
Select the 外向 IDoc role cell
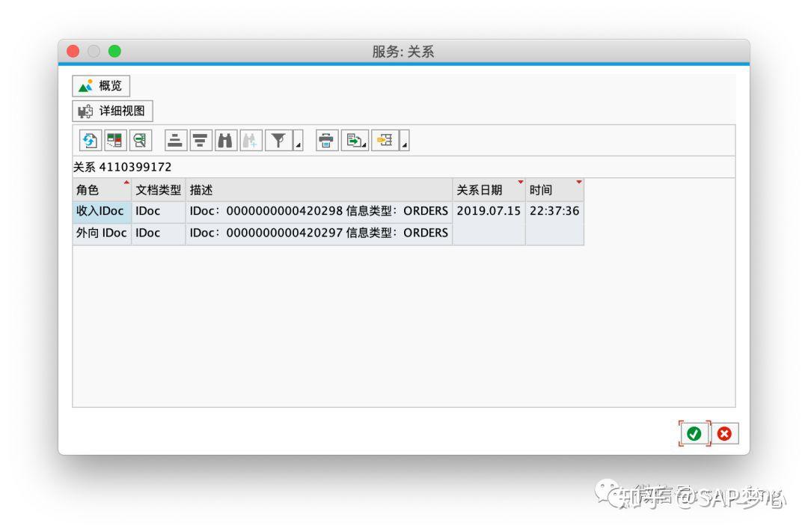[x=102, y=233]
